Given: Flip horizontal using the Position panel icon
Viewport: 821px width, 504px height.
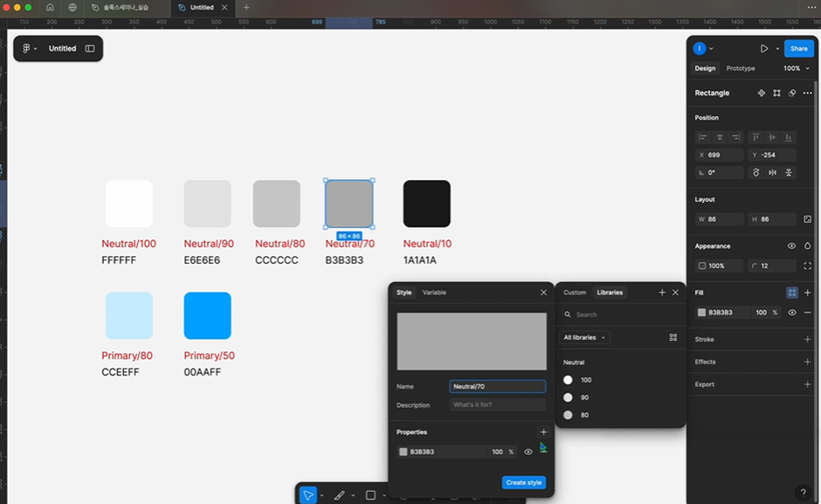Looking at the screenshot, I should click(x=772, y=172).
